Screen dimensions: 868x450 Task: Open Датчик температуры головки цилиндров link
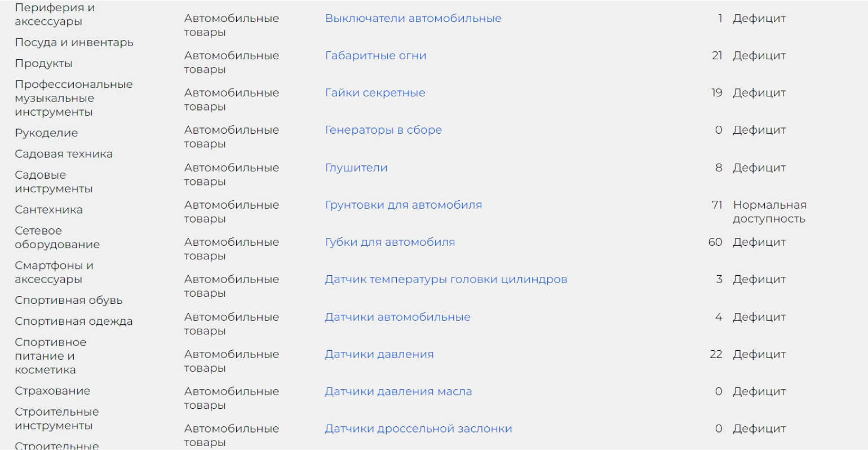pos(446,279)
